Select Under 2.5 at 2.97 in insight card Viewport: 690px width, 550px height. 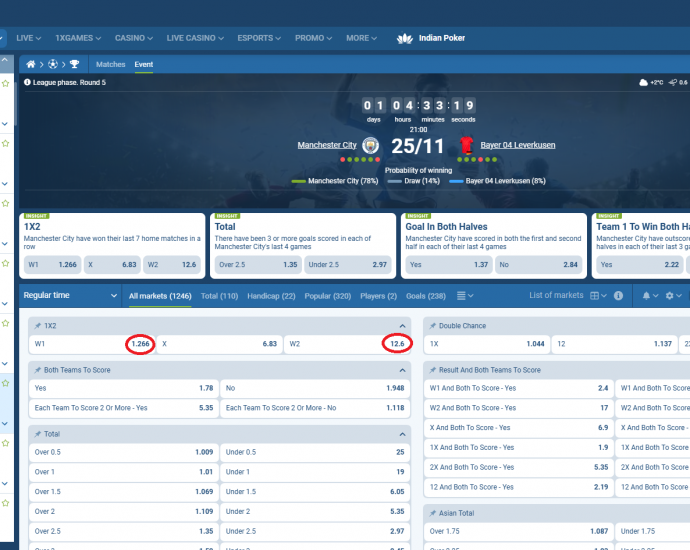coord(348,265)
